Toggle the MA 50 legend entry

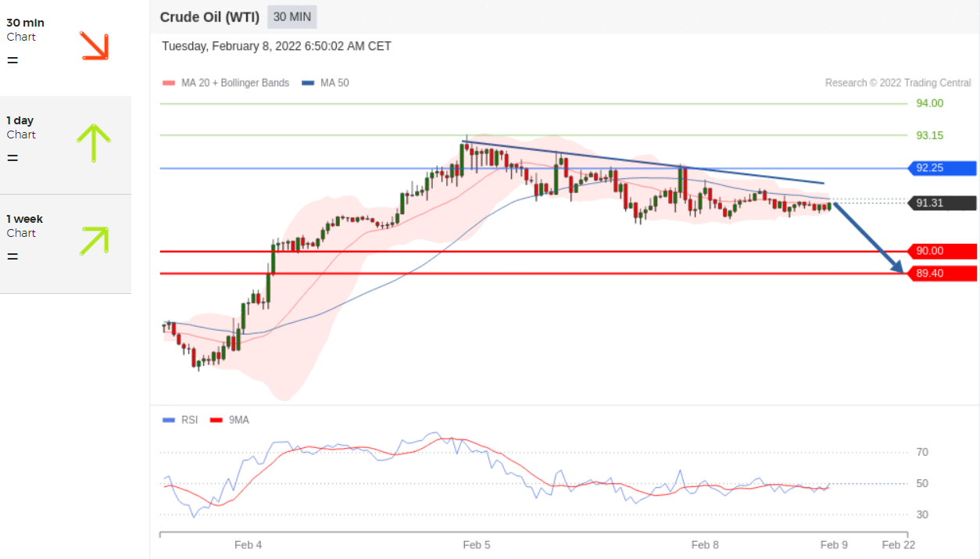click(325, 82)
